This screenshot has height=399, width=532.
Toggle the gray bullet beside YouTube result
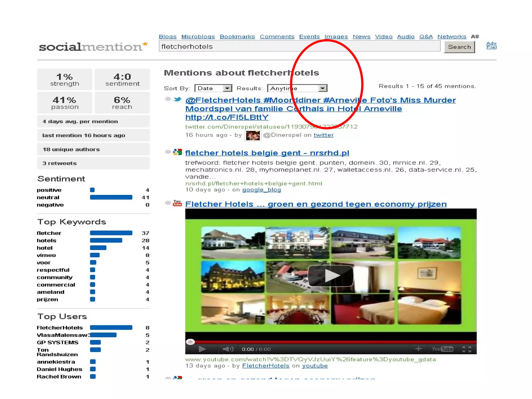pyautogui.click(x=168, y=203)
